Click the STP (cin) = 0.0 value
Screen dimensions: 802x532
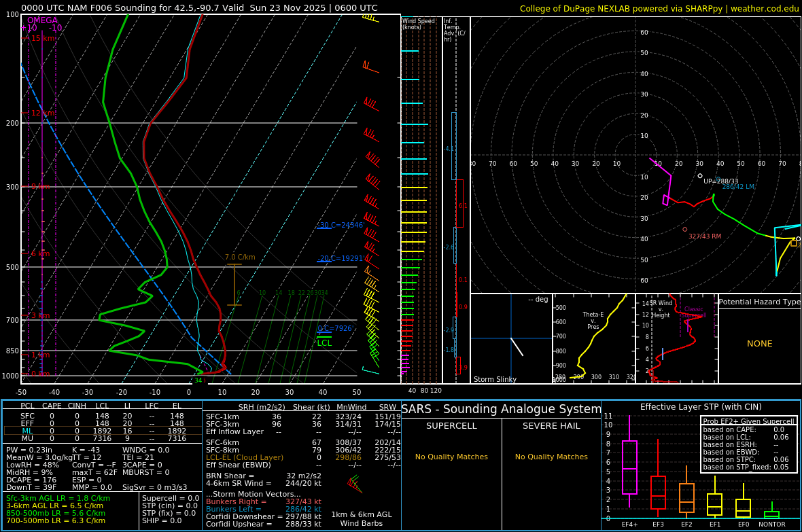tap(169, 506)
